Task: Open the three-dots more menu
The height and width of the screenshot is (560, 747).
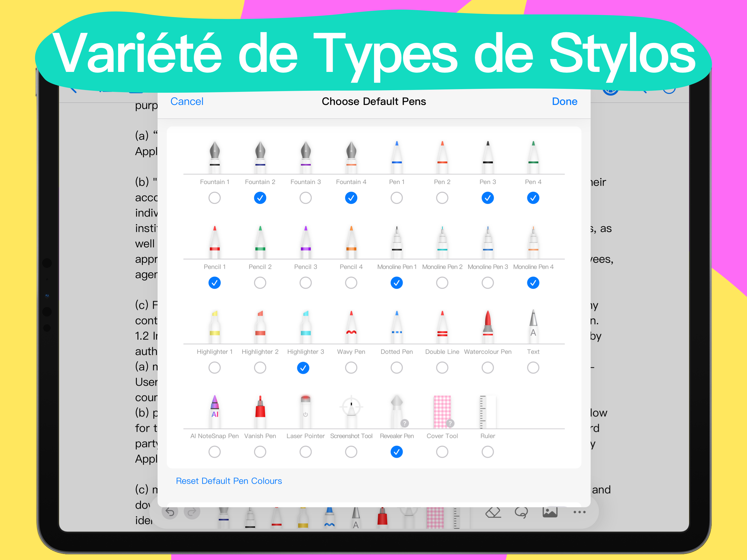Action: tap(579, 512)
